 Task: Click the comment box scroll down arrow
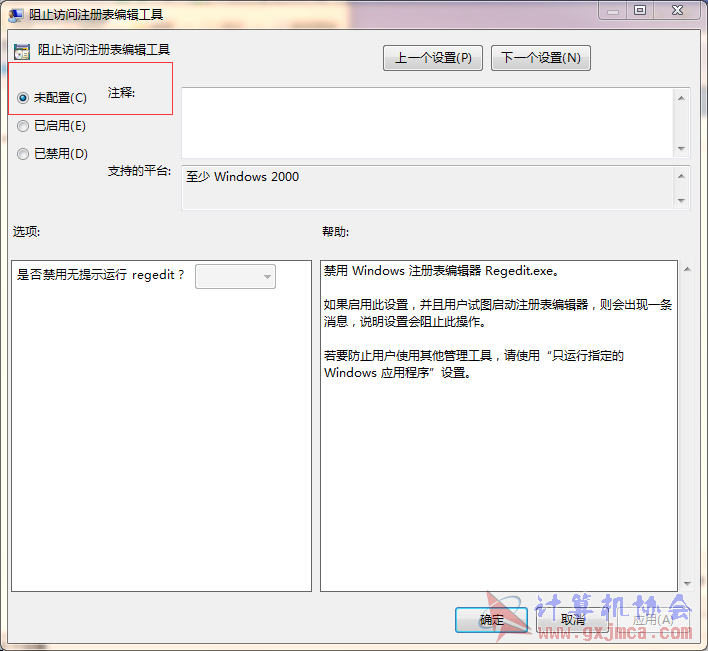pos(682,148)
